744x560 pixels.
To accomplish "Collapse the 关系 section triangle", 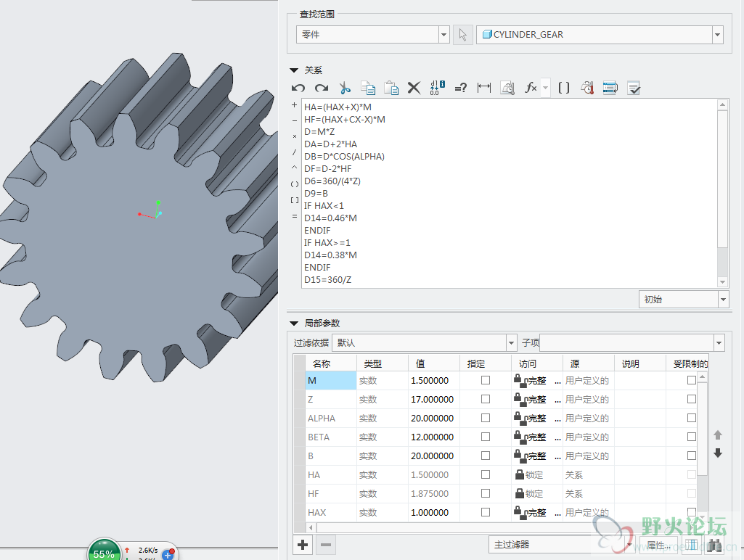I will coord(294,70).
